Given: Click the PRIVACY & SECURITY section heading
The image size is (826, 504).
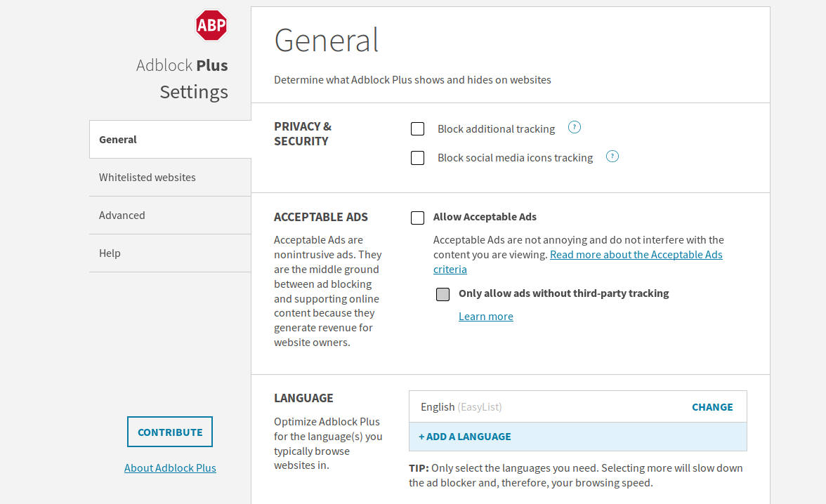Looking at the screenshot, I should click(x=303, y=134).
